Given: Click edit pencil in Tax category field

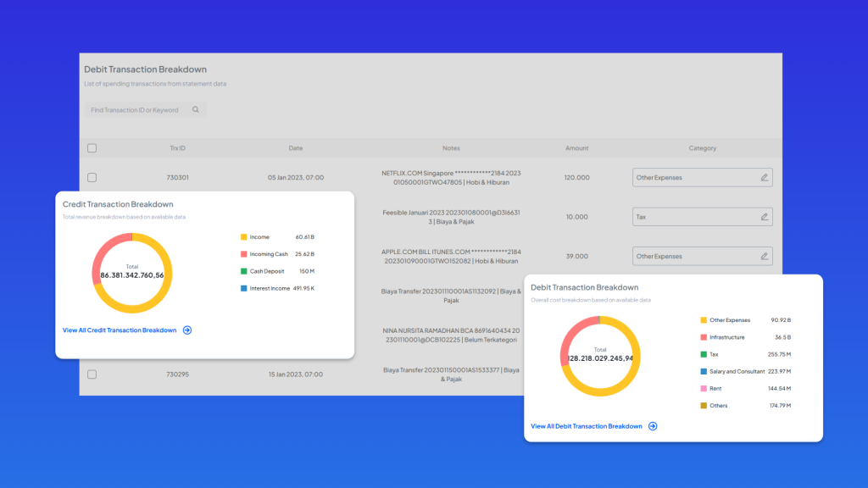Looking at the screenshot, I should [764, 217].
